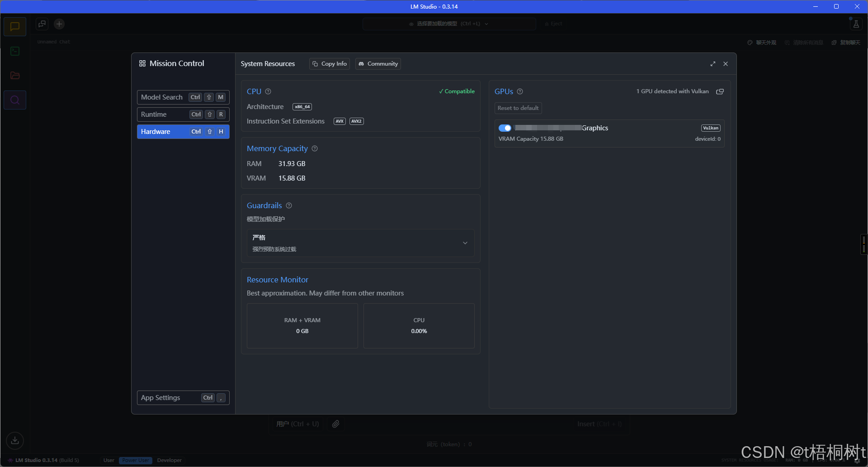The width and height of the screenshot is (868, 467).
Task: Click the Community button
Action: (378, 64)
